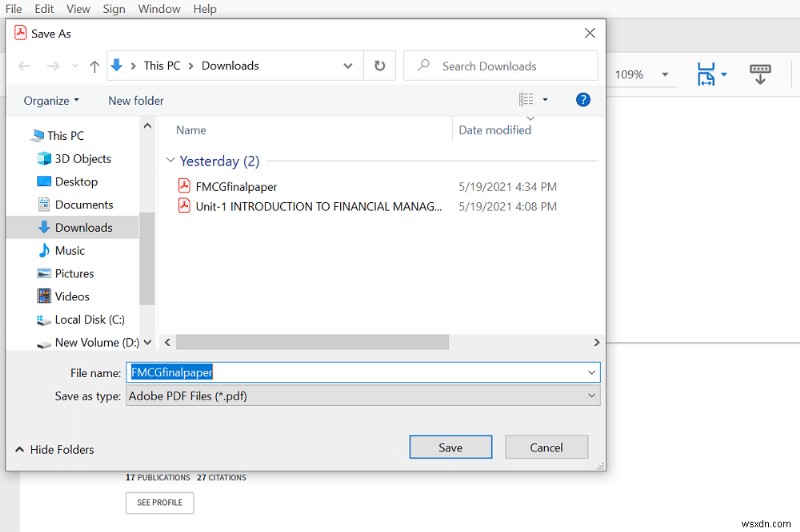800x532 pixels.
Task: Sort by the Name column header
Action: pyautogui.click(x=191, y=130)
